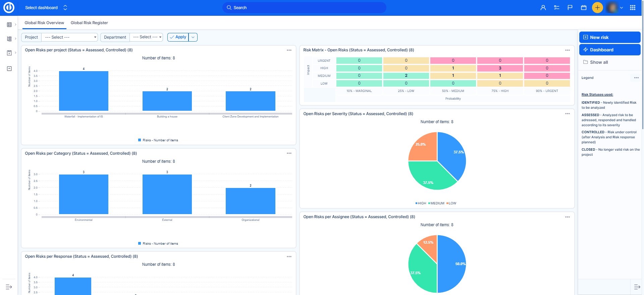Toggle HIGH series in severity pie legend
This screenshot has height=295, width=644.
pos(421,203)
